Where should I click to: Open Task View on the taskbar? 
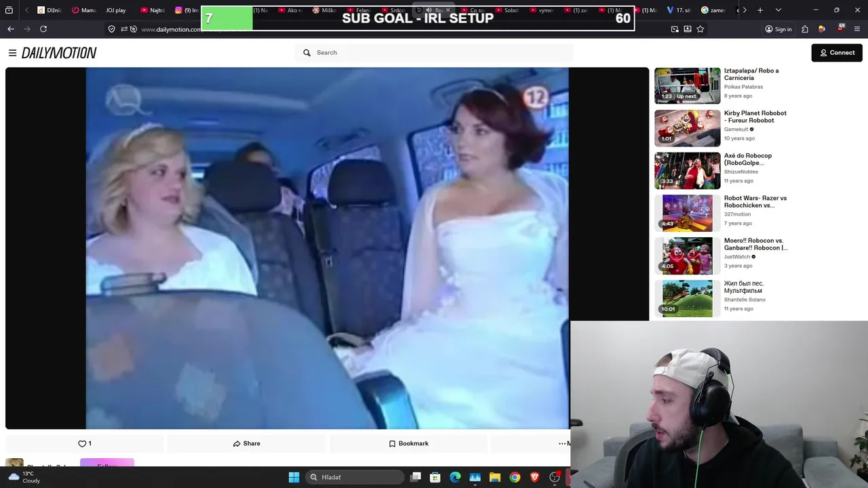416,477
